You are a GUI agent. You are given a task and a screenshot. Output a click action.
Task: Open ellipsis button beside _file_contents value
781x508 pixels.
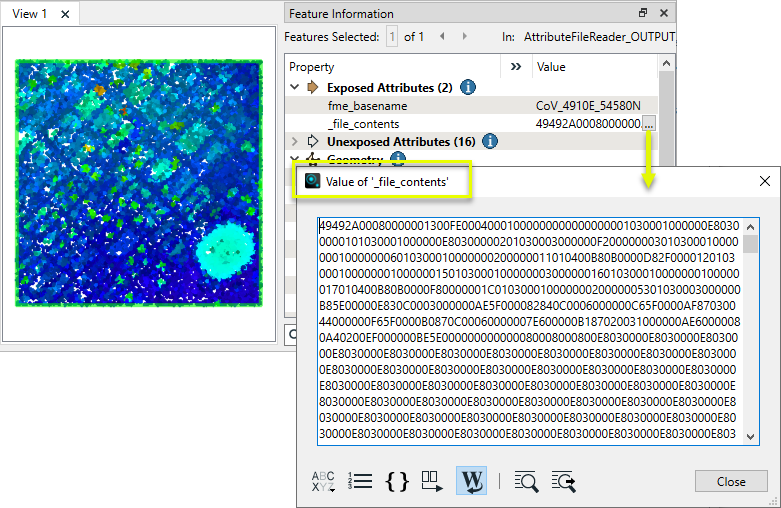click(649, 124)
